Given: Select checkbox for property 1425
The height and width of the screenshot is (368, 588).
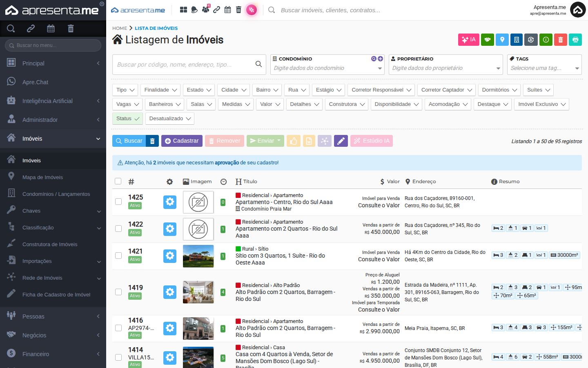Looking at the screenshot, I should click(118, 202).
